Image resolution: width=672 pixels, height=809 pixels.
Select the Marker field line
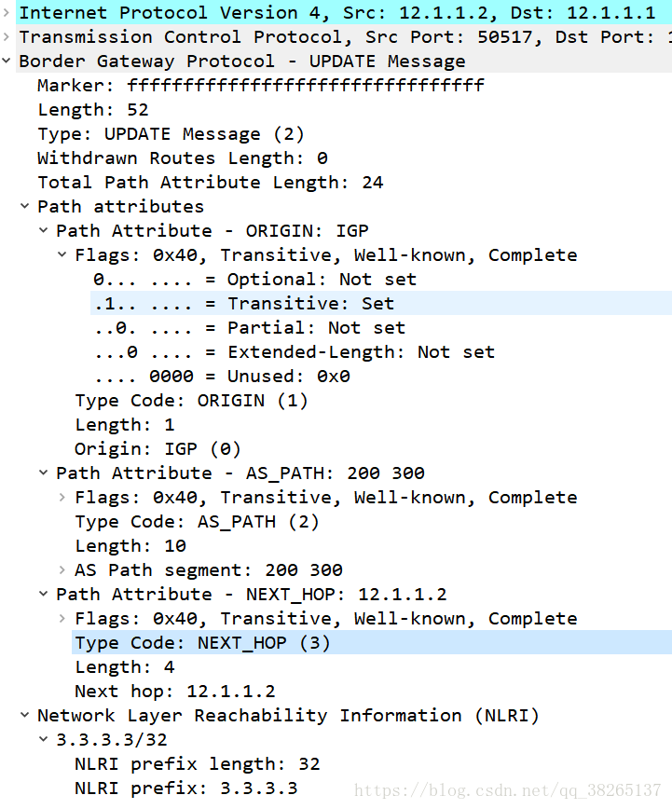(x=261, y=86)
